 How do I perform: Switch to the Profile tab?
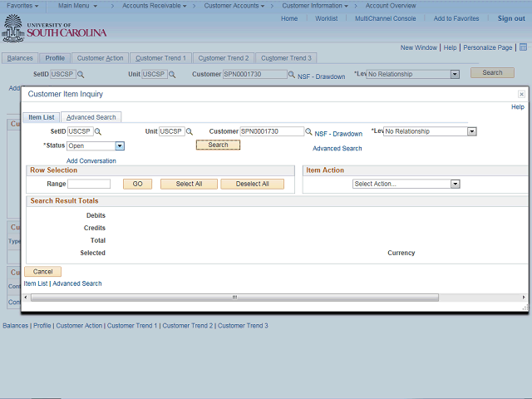coord(55,58)
